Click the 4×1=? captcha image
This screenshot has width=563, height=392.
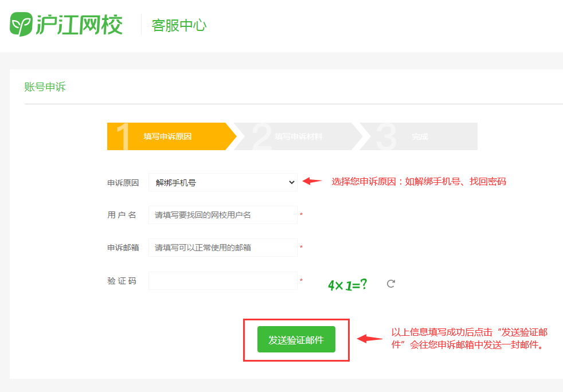tap(347, 284)
